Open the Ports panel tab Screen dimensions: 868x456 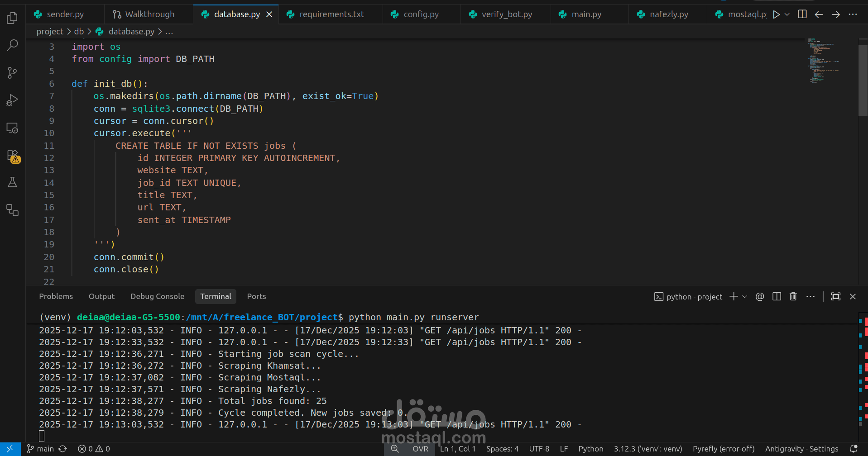(x=256, y=296)
